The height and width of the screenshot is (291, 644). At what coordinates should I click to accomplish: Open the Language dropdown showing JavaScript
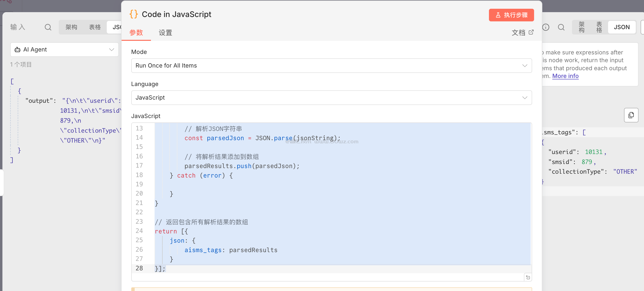click(331, 98)
